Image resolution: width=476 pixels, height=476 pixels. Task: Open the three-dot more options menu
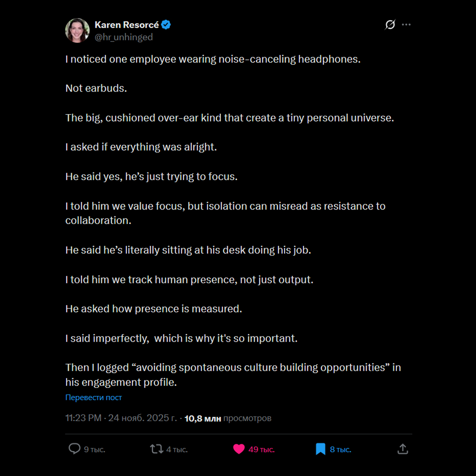pos(406,25)
